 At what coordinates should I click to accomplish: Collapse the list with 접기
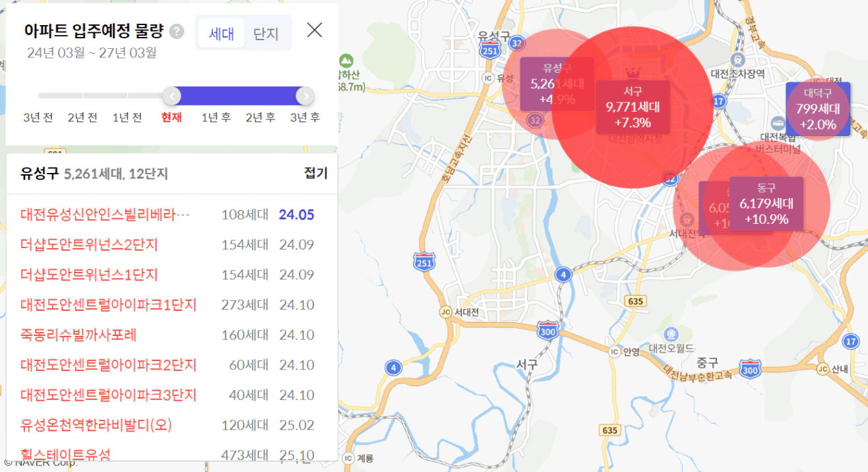click(x=315, y=174)
